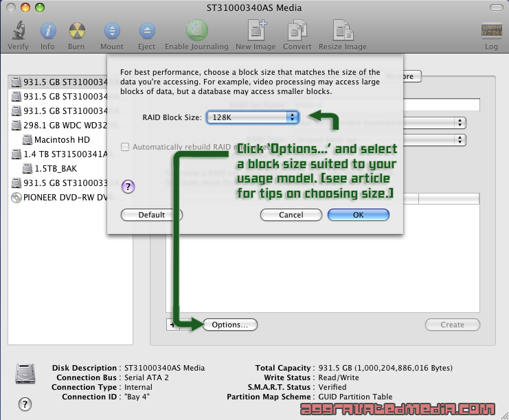
Task: Click the RAID Set Name input field
Action: pyautogui.click(x=442, y=105)
